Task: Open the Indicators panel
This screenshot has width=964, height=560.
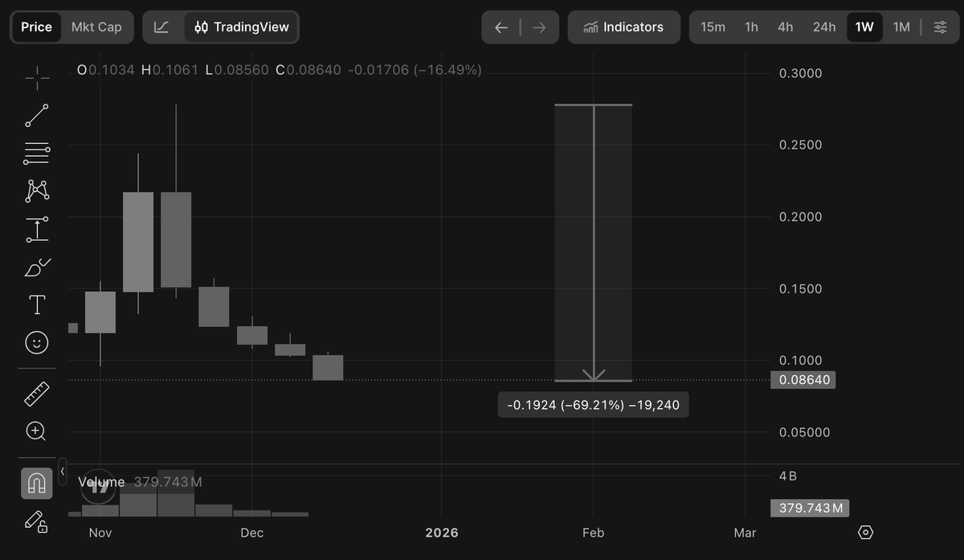Action: coord(623,27)
